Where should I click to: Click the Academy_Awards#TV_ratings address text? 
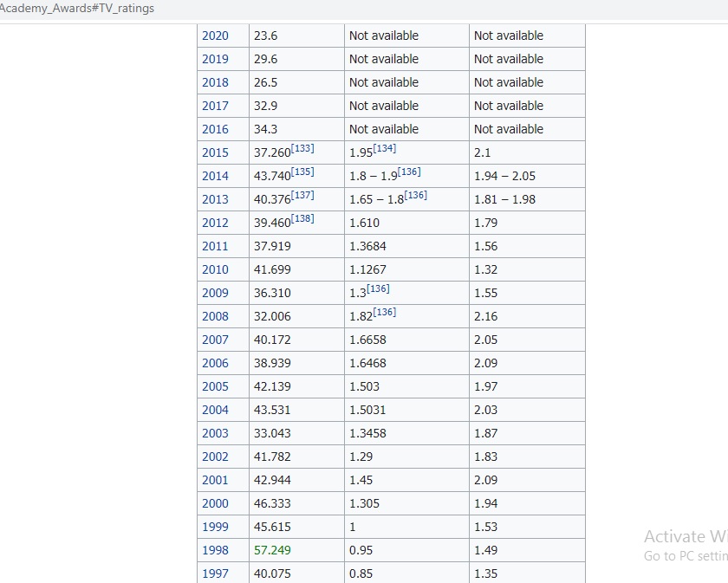coord(77,9)
